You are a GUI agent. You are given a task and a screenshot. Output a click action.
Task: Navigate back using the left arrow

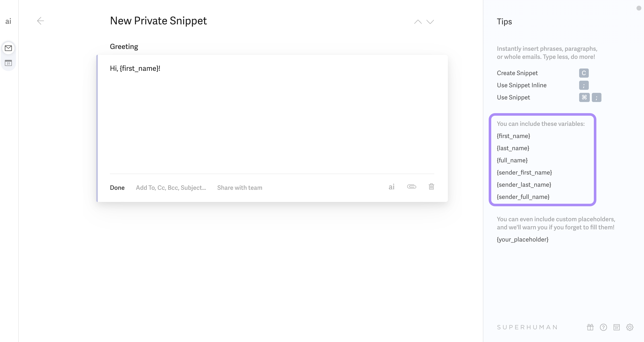tap(41, 21)
